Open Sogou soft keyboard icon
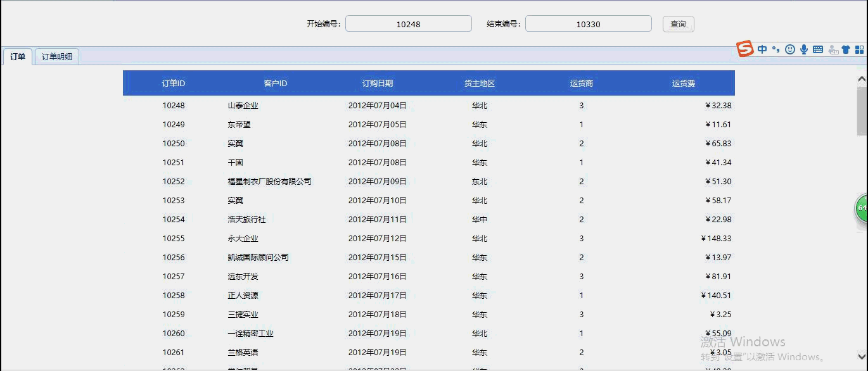 coord(818,49)
